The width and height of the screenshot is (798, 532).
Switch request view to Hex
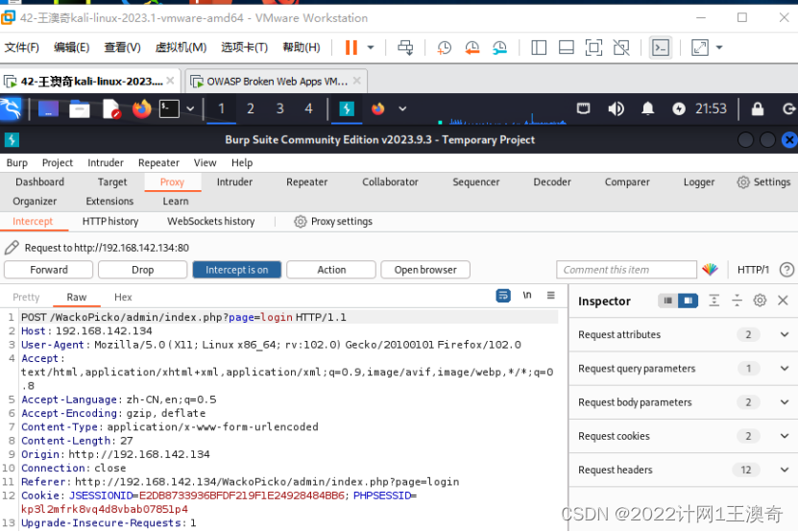pos(123,298)
